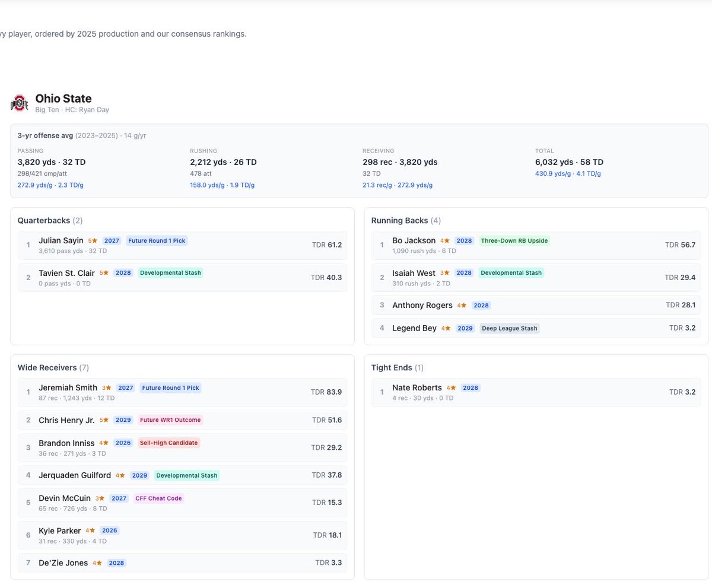
Task: Click the Big Ten · HC: Ryan Day subtitle
Action: [72, 110]
